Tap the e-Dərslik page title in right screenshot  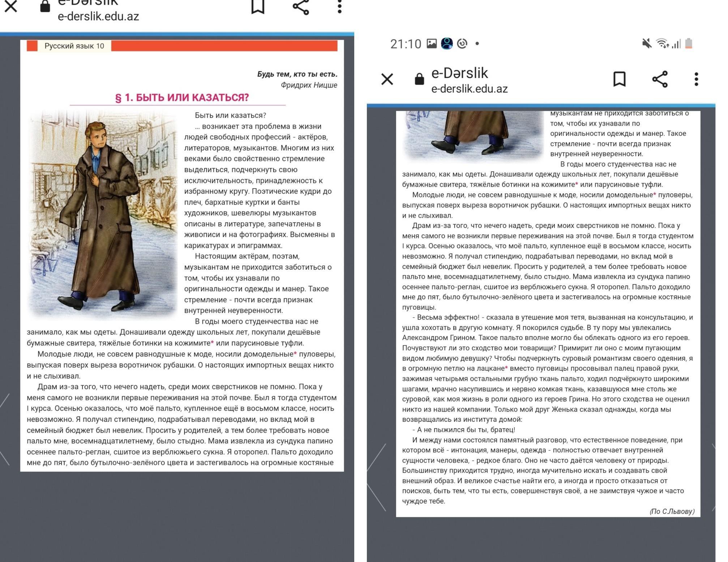tap(460, 73)
